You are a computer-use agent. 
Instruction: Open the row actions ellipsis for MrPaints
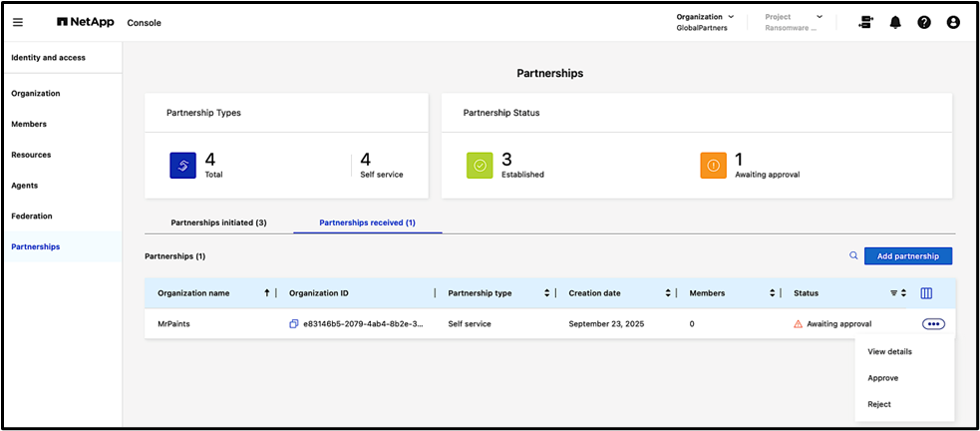point(934,323)
